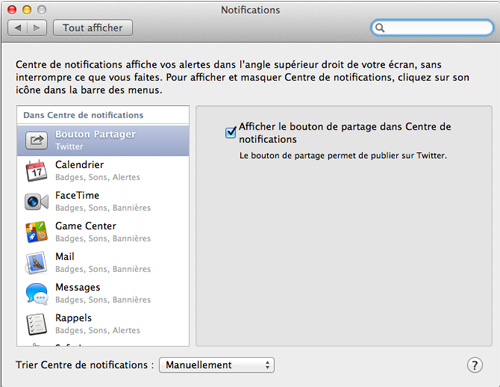This screenshot has height=387, width=500.
Task: Click the Messages speech bubble icon
Action: [37, 294]
